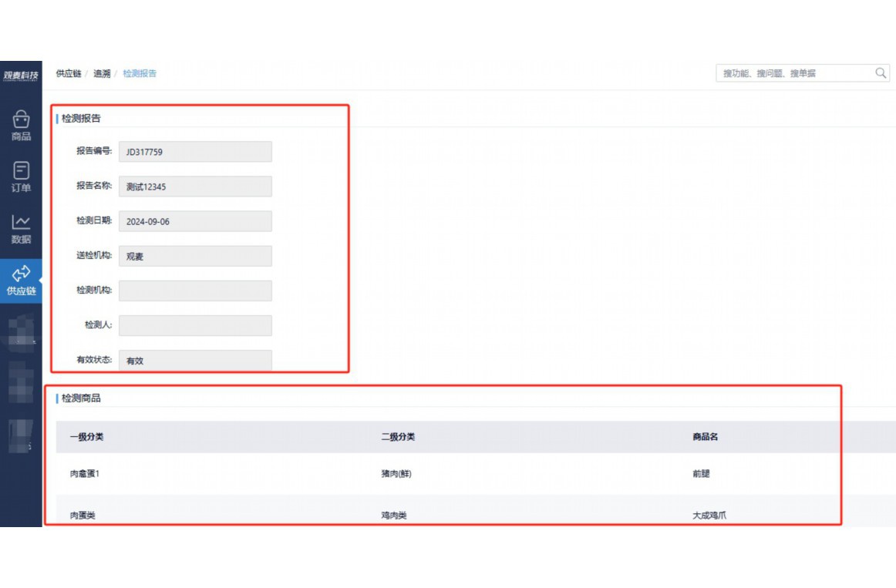Click the 报告名称 field with 测试12345
This screenshot has width=896, height=588.
pyautogui.click(x=195, y=186)
